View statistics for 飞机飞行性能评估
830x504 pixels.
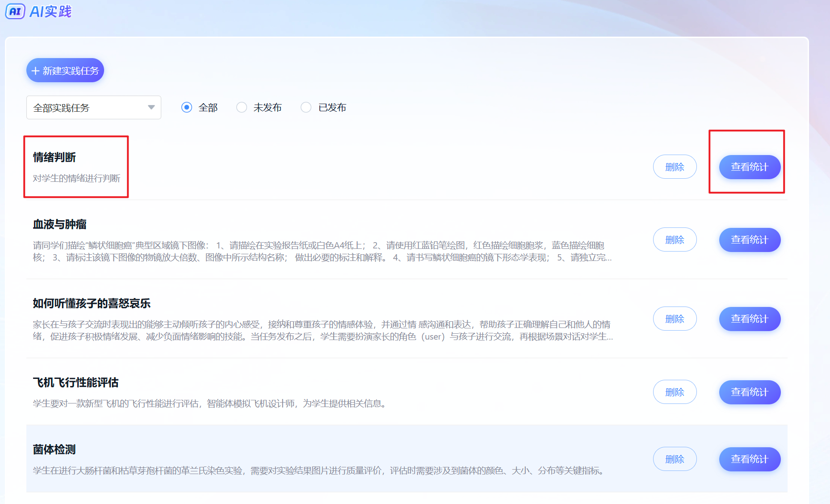749,392
